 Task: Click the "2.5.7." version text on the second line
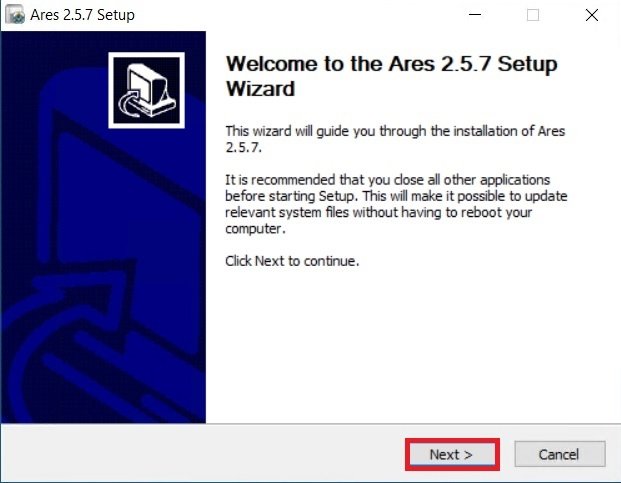(244, 148)
